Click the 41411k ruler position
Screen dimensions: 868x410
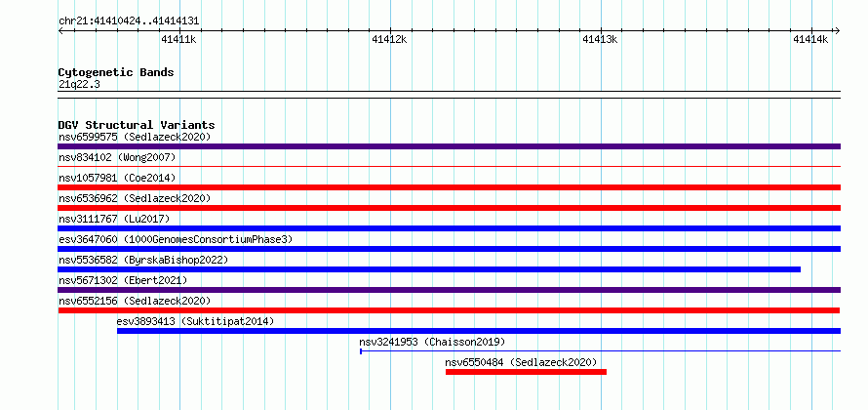179,39
